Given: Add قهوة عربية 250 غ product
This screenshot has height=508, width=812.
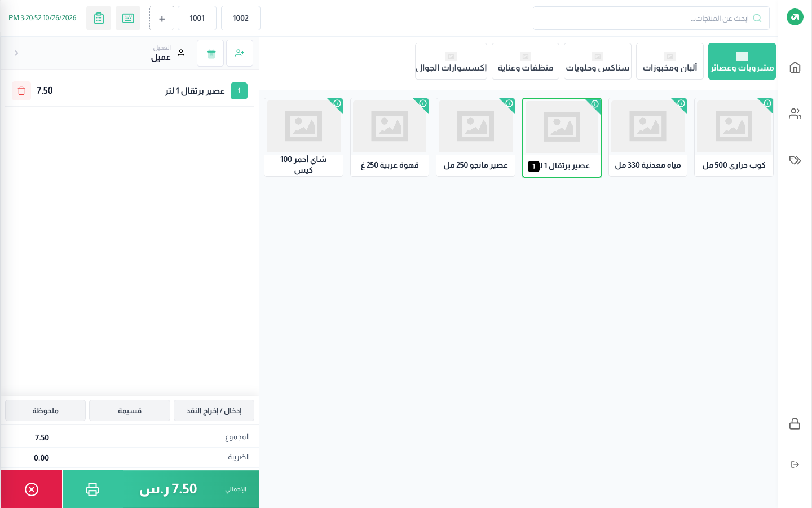Looking at the screenshot, I should [x=390, y=137].
